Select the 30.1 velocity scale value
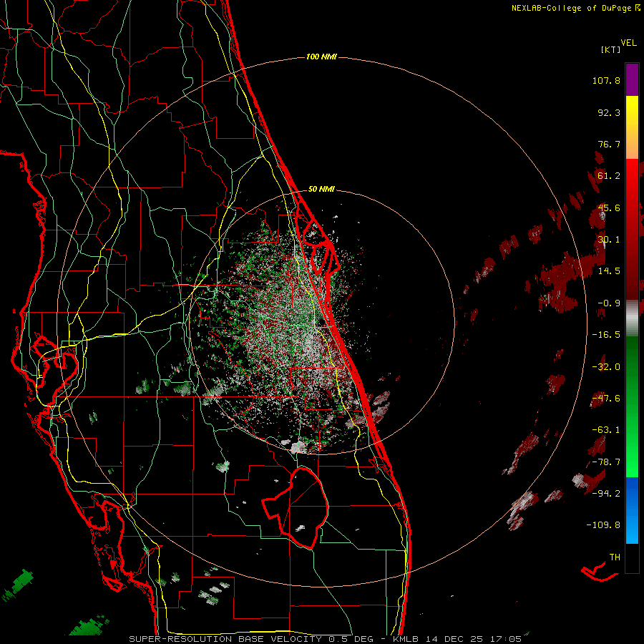The image size is (644, 644). [x=609, y=240]
